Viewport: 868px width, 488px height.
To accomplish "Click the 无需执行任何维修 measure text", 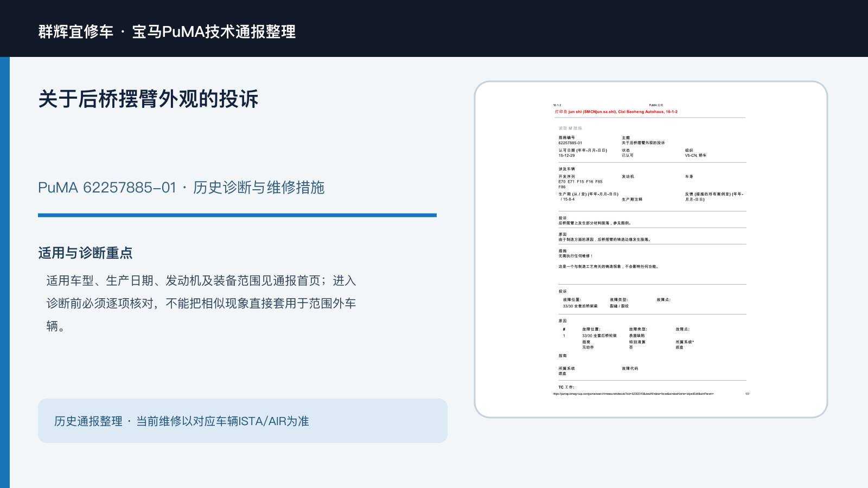I will click(x=576, y=256).
